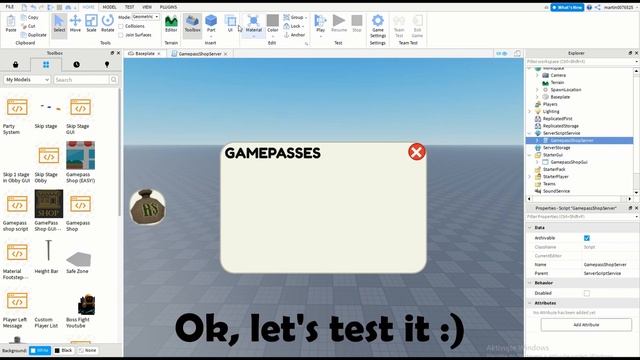Switch to the VIEW ribbon tab
Viewport: 640px width, 360px height.
147,7
